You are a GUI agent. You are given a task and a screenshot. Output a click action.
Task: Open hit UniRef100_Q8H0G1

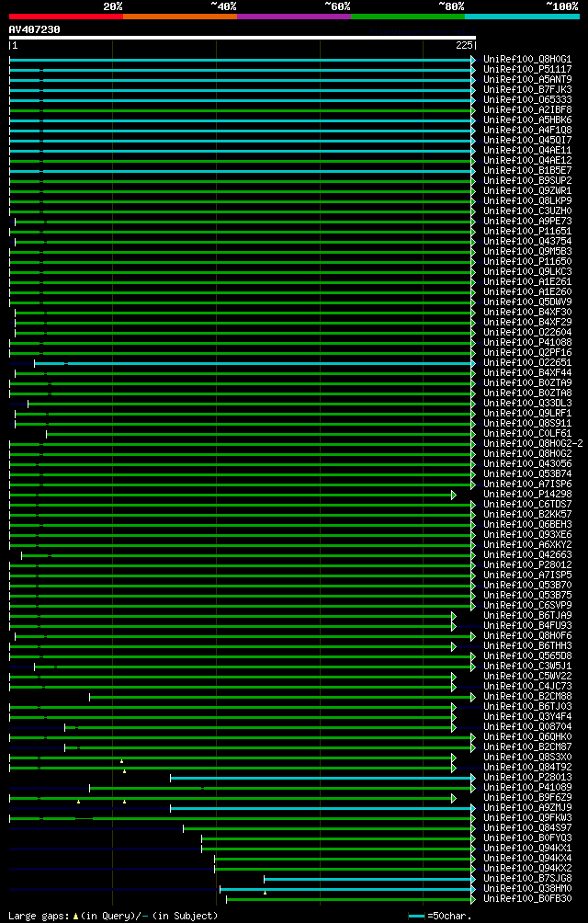click(526, 60)
